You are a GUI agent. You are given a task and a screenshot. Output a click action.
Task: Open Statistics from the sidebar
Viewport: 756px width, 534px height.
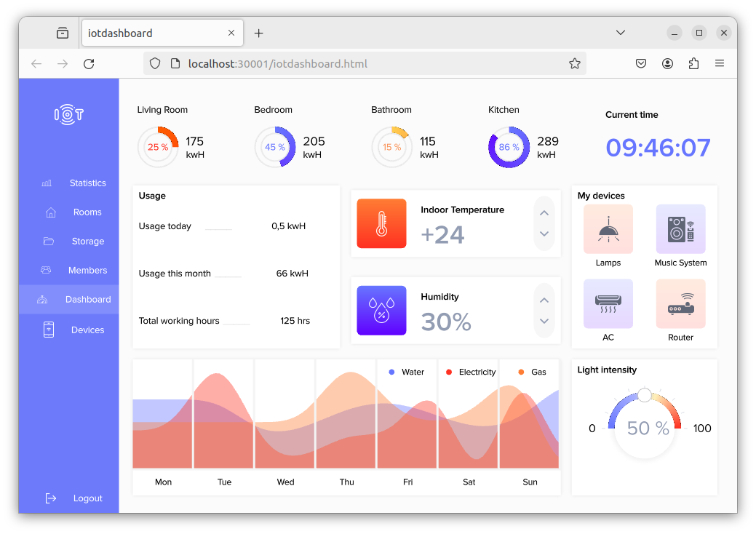point(87,183)
